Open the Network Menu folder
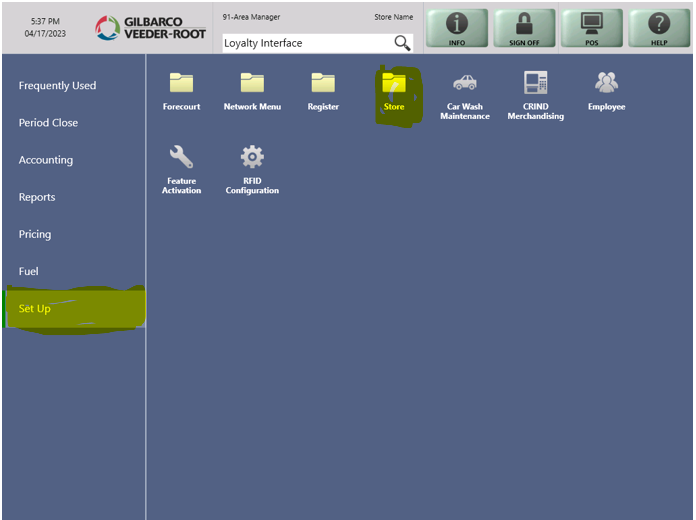 [252, 84]
